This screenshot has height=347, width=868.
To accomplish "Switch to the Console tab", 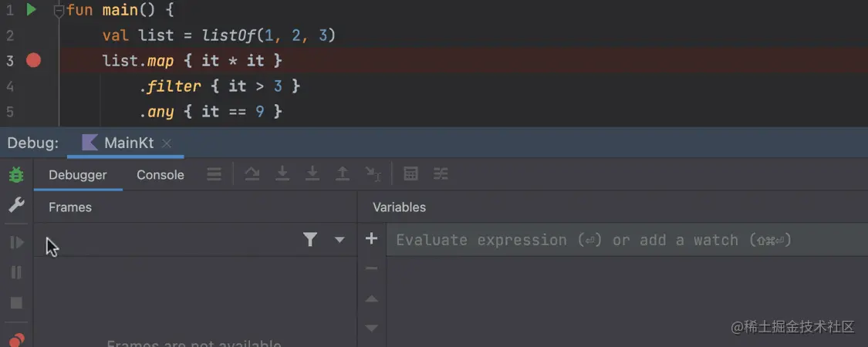I will coord(160,175).
